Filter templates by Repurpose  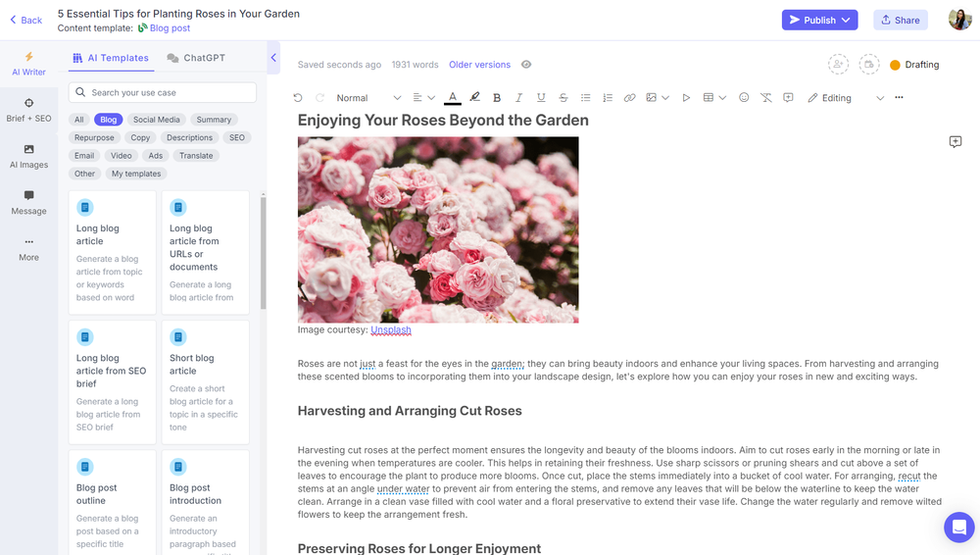tap(94, 137)
